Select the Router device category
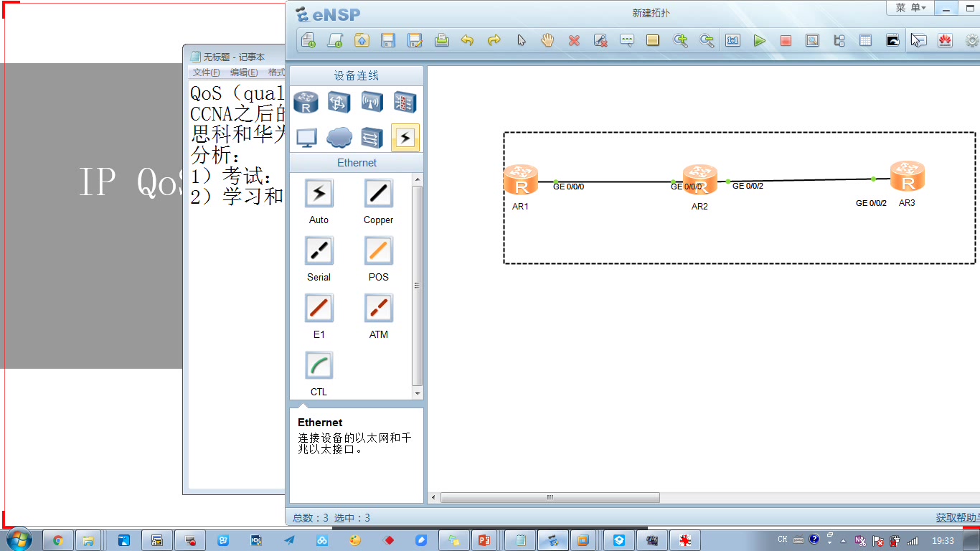 (306, 103)
